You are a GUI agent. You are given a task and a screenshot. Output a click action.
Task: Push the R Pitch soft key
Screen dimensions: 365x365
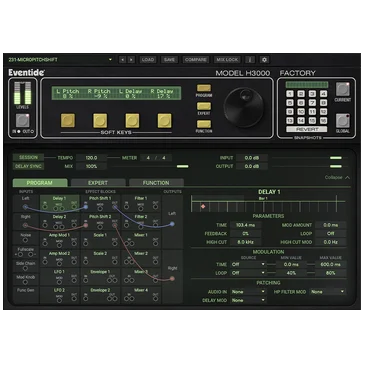pyautogui.click(x=100, y=120)
